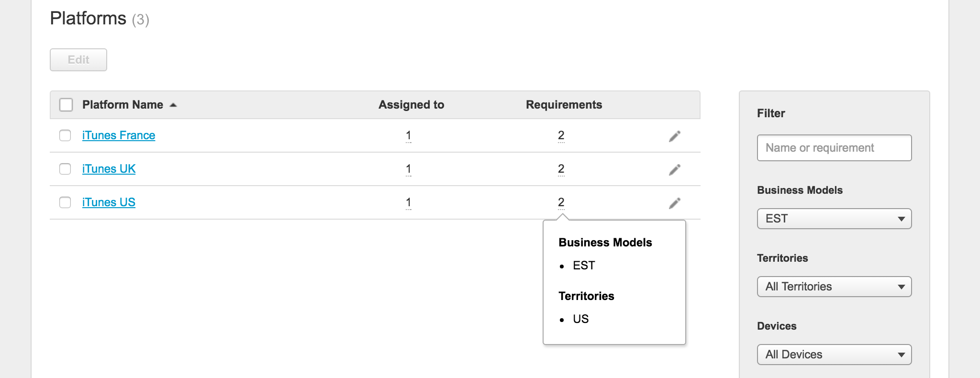Tick the select-all checkbox in the header
This screenshot has width=980, height=378.
[66, 105]
